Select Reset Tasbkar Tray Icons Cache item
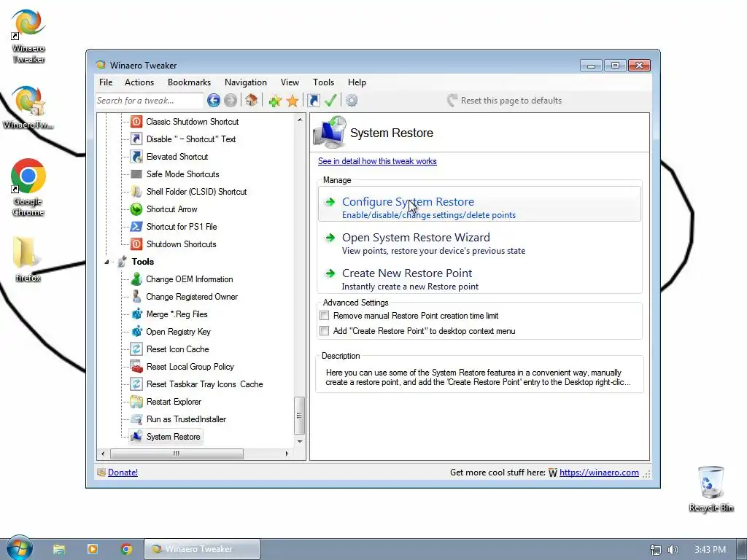 pyautogui.click(x=205, y=384)
